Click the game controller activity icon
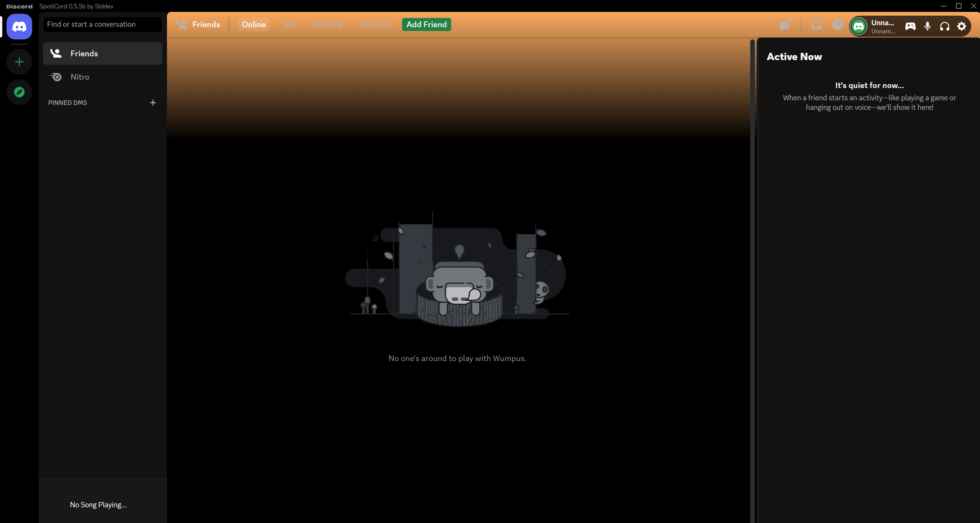 [910, 26]
